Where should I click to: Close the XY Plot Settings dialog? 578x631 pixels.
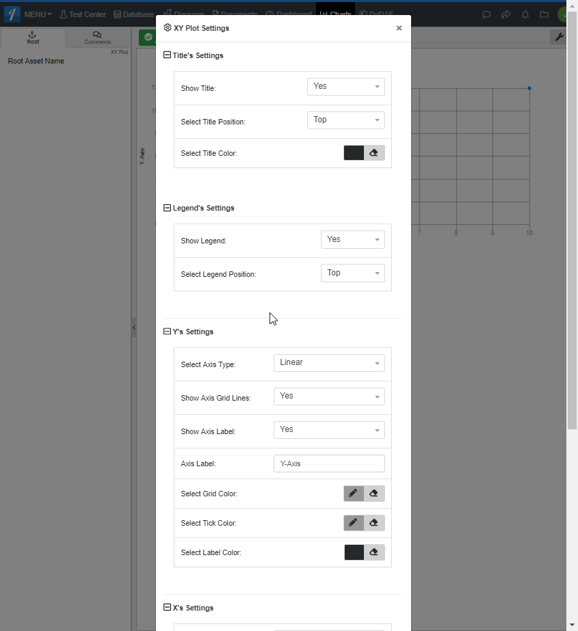pos(399,28)
